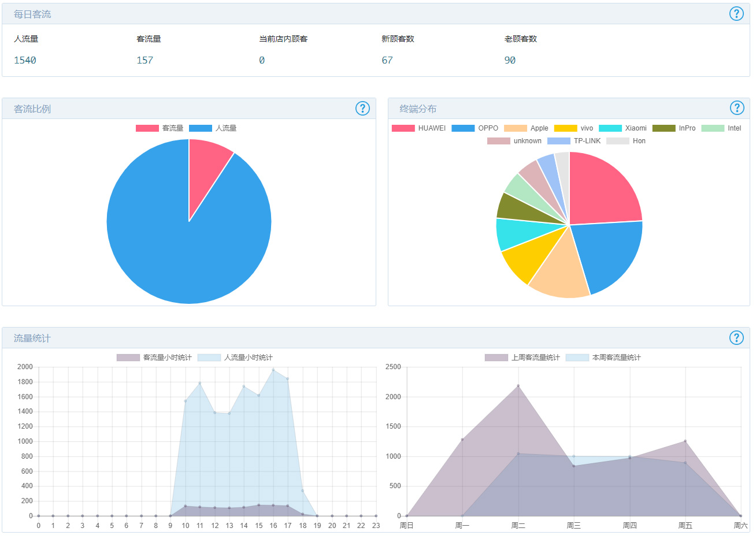Viewport: 756px width, 539px height.
Task: Toggle the Apple legend entry
Action: (x=527, y=128)
